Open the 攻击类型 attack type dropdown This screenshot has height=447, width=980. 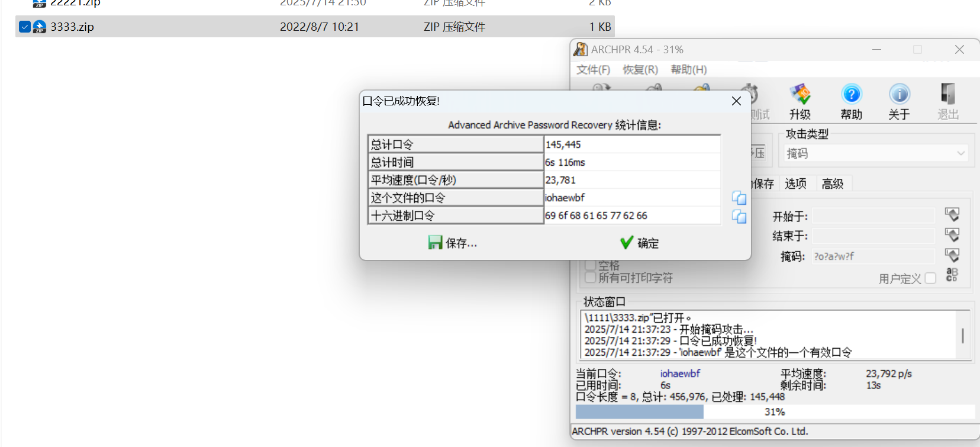pyautogui.click(x=877, y=153)
